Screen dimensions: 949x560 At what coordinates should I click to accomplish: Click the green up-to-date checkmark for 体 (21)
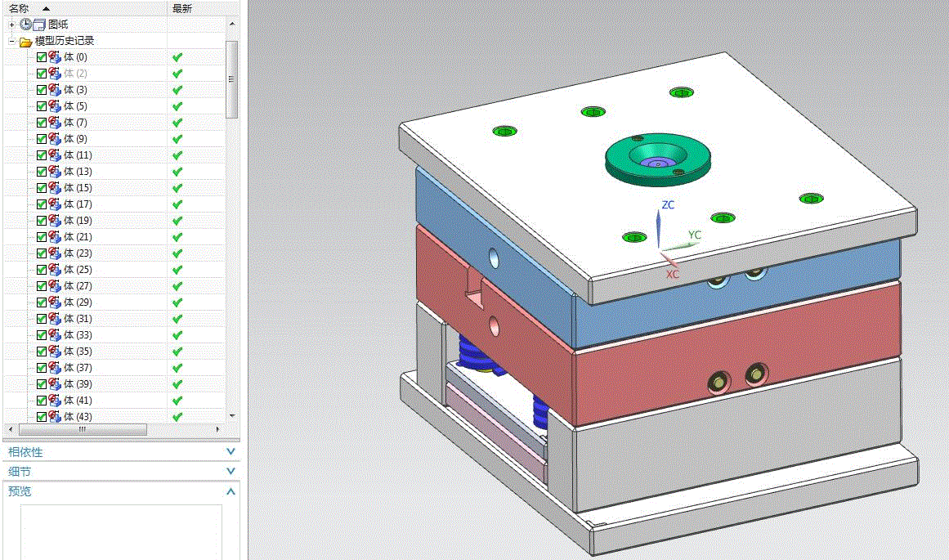pyautogui.click(x=177, y=237)
